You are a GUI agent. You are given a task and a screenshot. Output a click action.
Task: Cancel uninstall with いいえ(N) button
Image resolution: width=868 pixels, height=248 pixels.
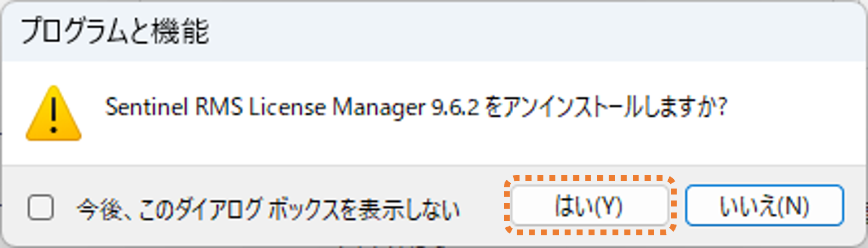[x=765, y=206]
